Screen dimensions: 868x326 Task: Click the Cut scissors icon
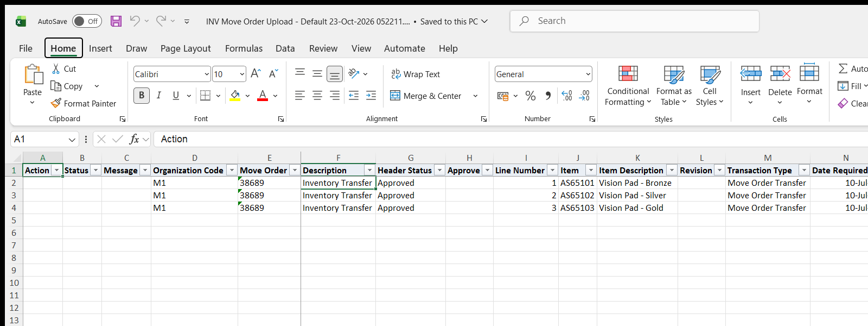pos(56,69)
